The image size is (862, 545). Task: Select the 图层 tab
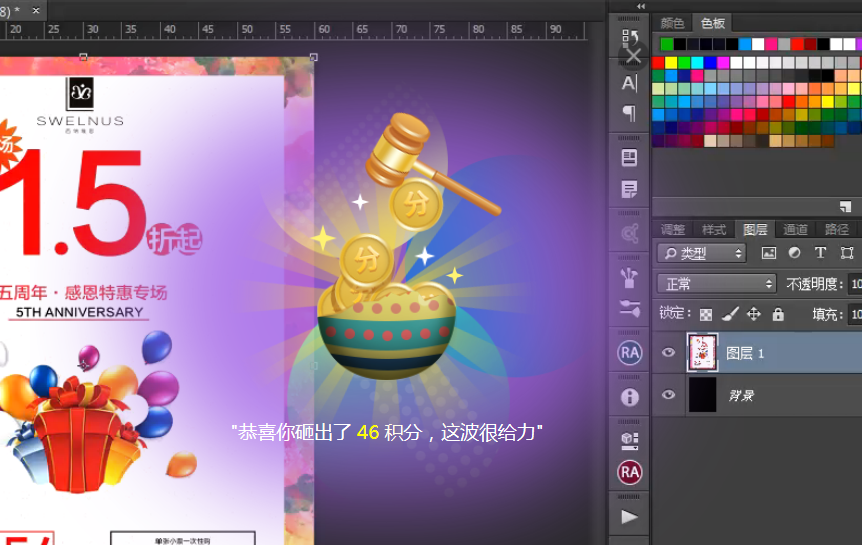(755, 229)
